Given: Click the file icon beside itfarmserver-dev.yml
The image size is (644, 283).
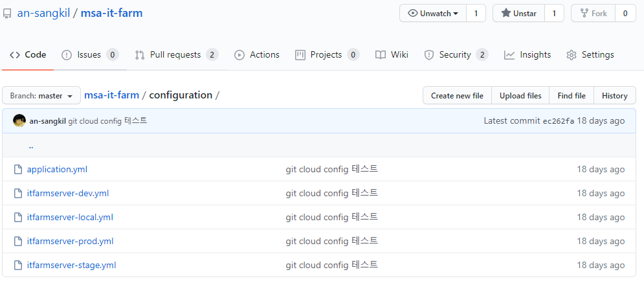Looking at the screenshot, I should (17, 193).
